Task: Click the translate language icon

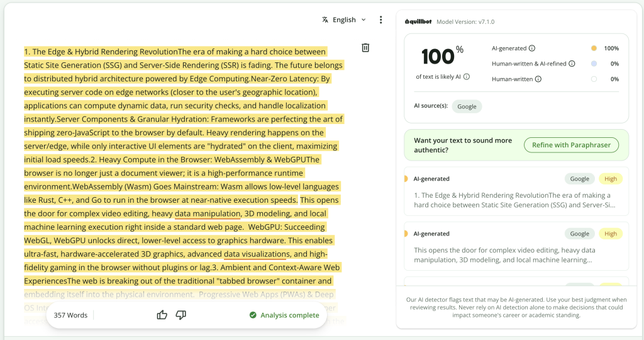Action: pos(325,20)
